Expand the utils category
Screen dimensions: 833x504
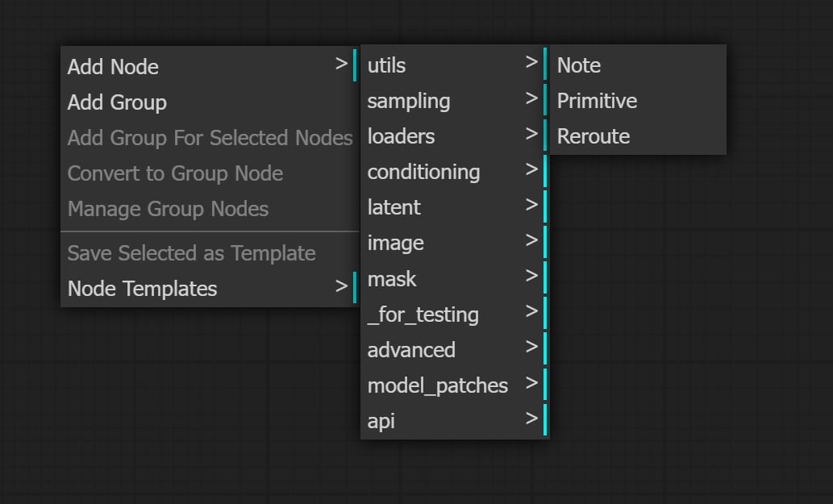(455, 65)
